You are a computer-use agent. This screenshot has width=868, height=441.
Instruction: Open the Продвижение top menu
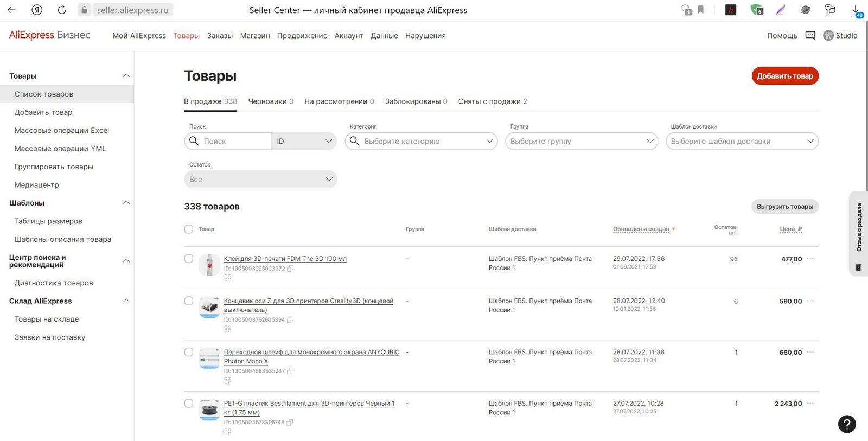[302, 35]
